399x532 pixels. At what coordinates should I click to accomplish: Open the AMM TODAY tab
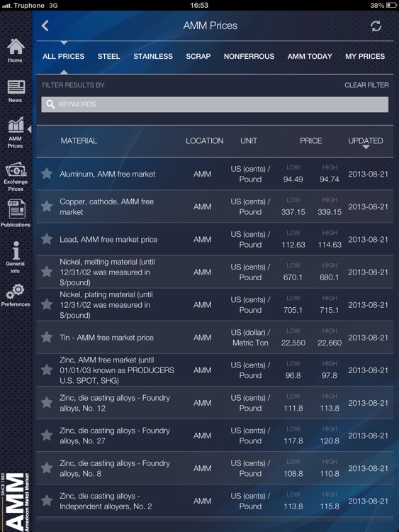pyautogui.click(x=310, y=56)
